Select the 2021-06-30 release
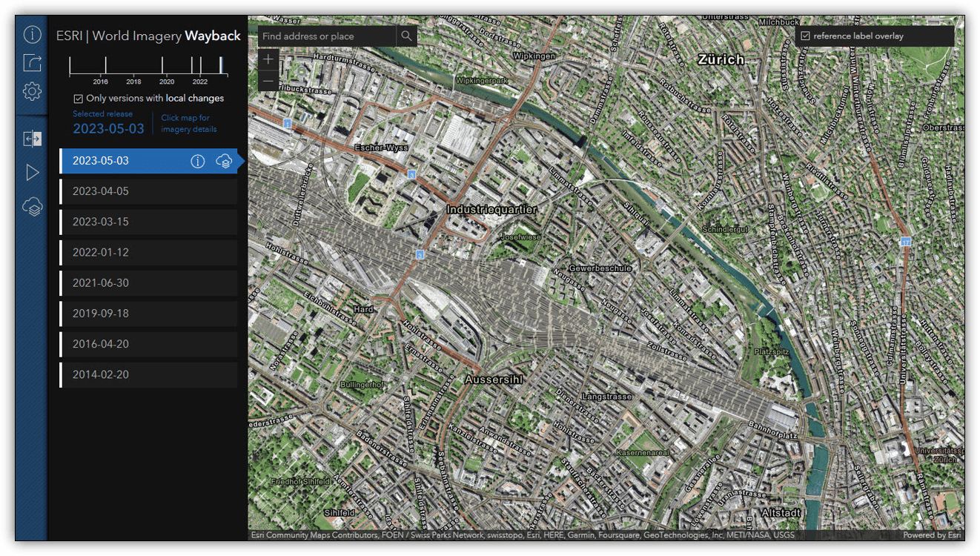980x556 pixels. tap(148, 283)
